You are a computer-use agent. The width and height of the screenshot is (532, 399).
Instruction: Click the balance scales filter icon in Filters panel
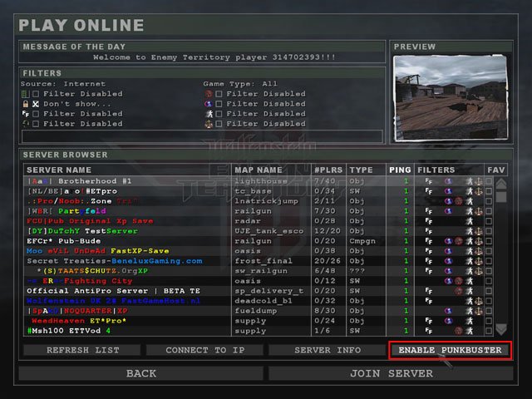pyautogui.click(x=209, y=124)
